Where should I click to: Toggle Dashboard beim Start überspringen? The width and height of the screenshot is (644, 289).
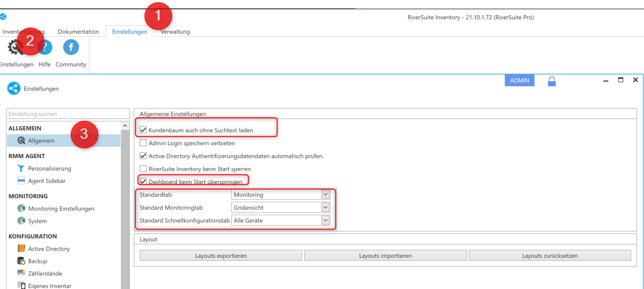point(144,181)
